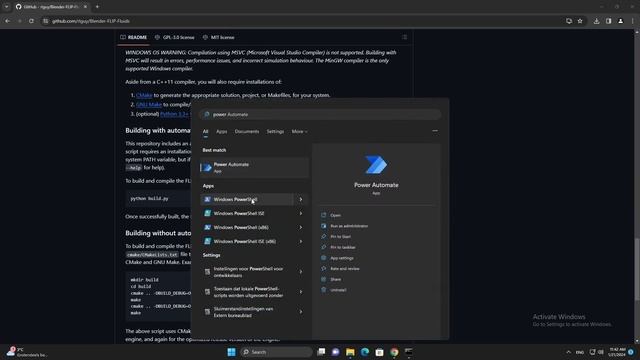Open More filter dropdown in search
This screenshot has height=360, width=640.
(x=300, y=131)
